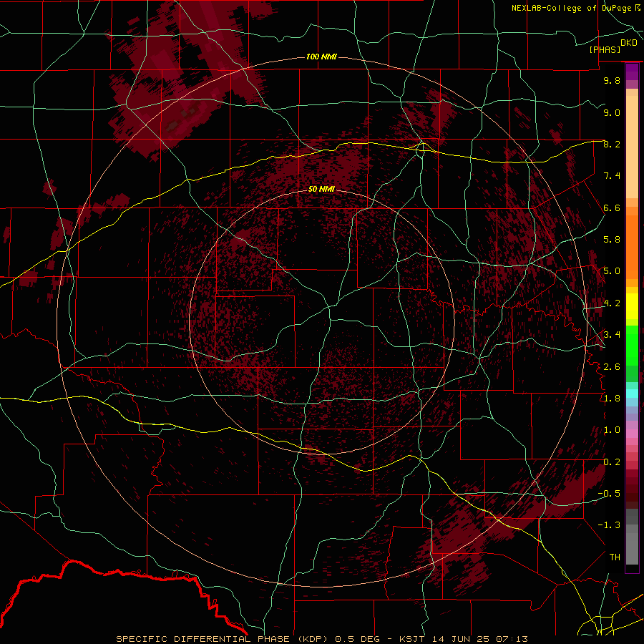Image resolution: width=644 pixels, height=644 pixels.
Task: Select the 2.6 scale value
Action: (612, 367)
